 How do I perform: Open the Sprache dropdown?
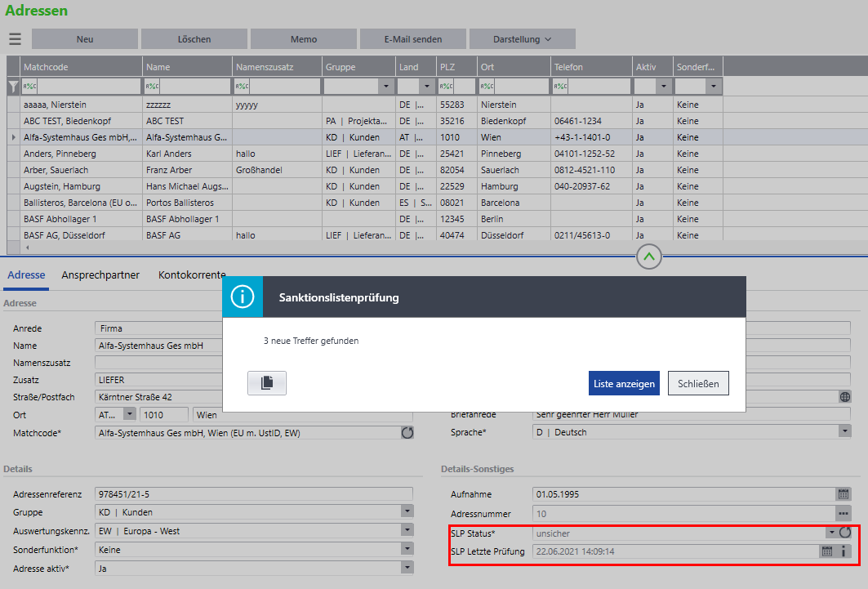(x=844, y=432)
